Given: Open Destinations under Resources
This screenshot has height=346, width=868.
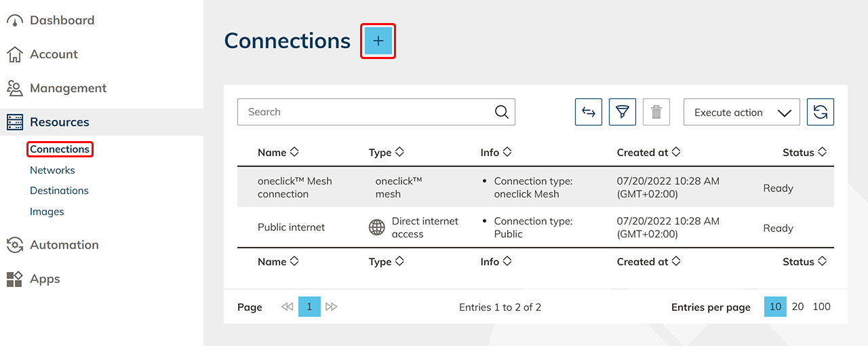Looking at the screenshot, I should (x=59, y=191).
